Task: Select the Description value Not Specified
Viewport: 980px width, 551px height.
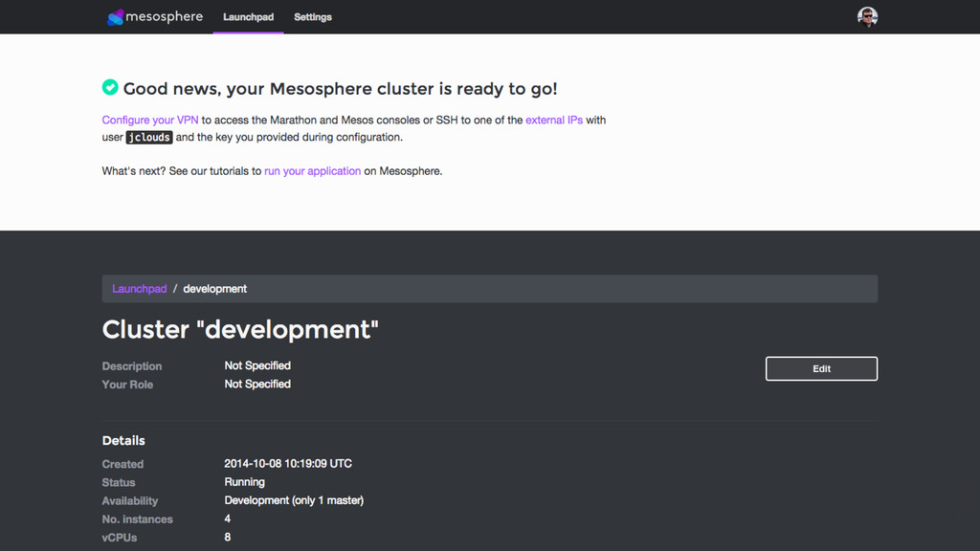Action: tap(257, 365)
